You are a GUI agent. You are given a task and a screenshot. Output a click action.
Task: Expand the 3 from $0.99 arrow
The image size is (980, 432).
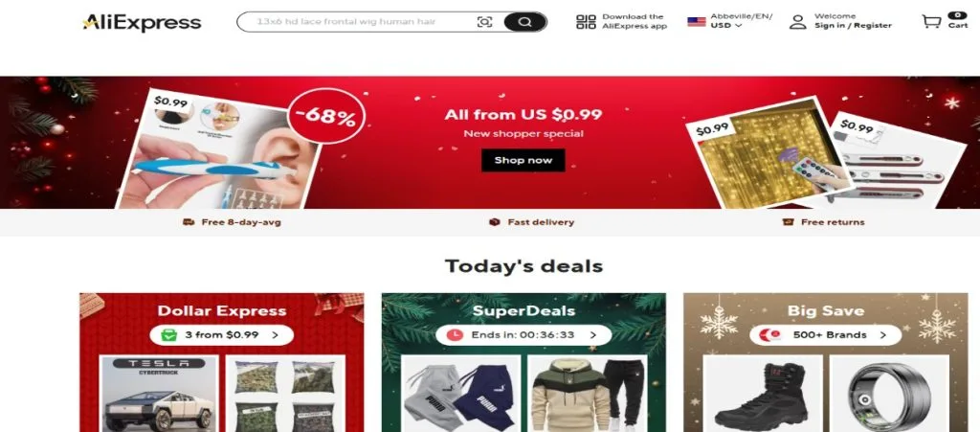[275, 335]
